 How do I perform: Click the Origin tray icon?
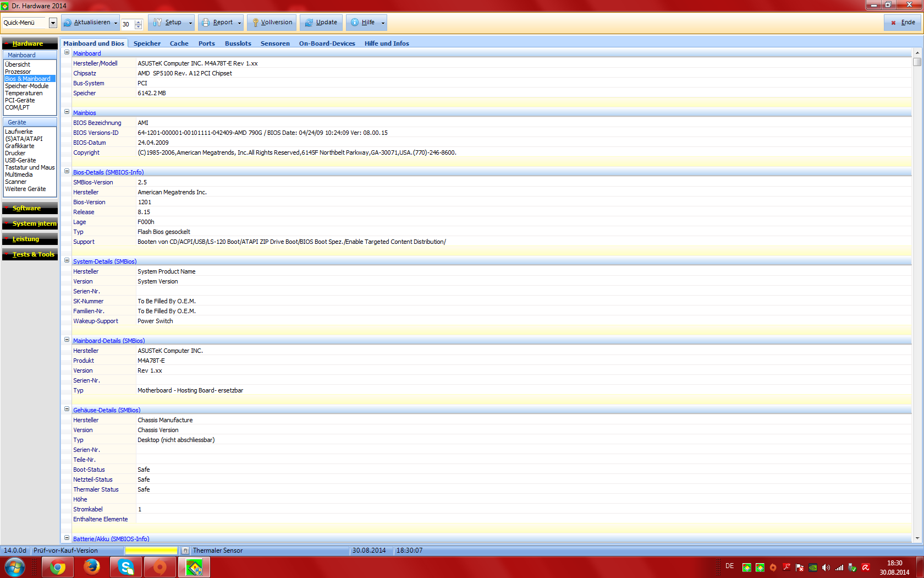click(x=773, y=568)
